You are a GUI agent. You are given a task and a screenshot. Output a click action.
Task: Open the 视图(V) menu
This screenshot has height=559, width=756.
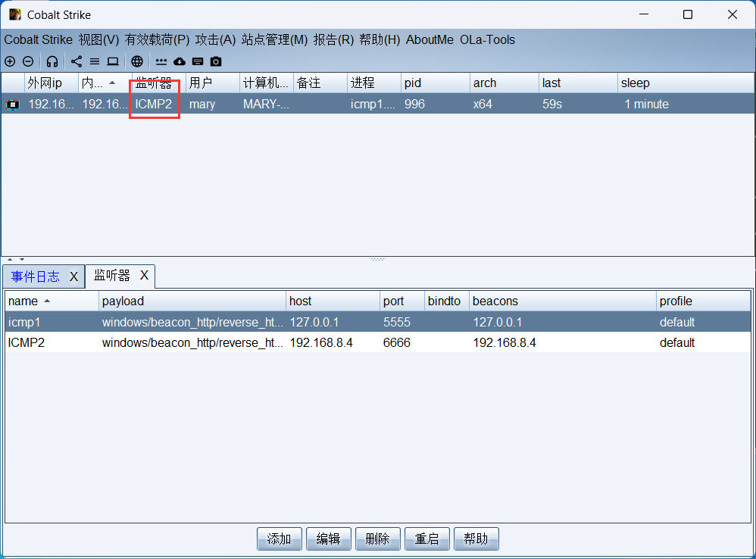98,40
